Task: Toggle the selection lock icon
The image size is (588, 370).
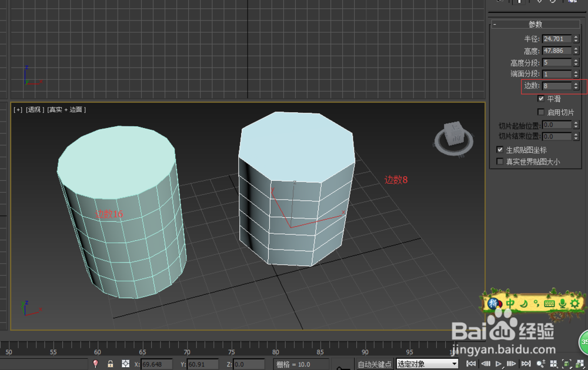Action: 111,364
